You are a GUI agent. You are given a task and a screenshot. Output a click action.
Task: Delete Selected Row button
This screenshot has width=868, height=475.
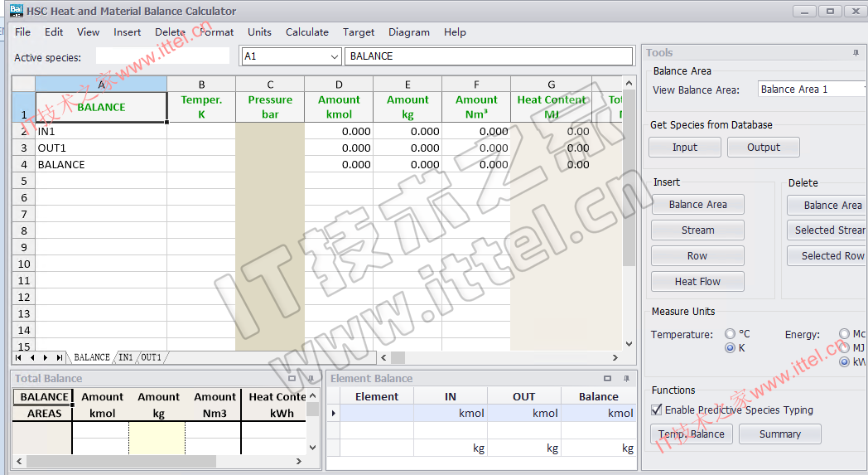click(x=827, y=255)
